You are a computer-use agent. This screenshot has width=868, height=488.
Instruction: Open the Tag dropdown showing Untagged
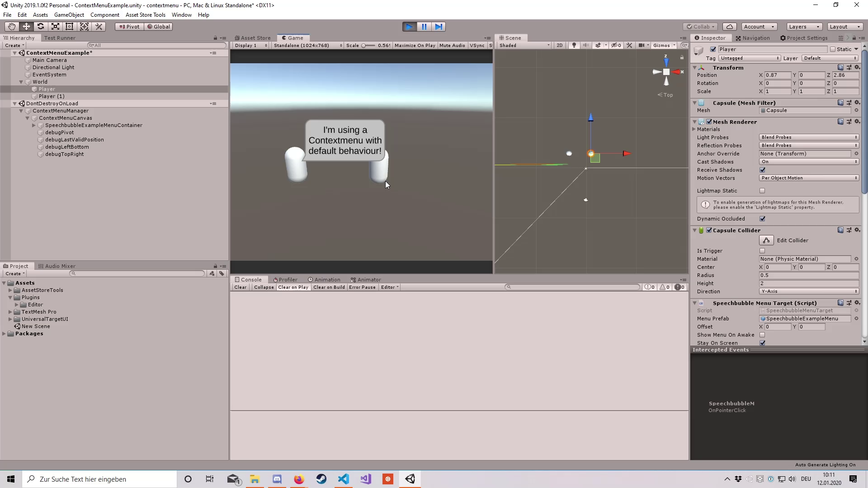pyautogui.click(x=750, y=58)
